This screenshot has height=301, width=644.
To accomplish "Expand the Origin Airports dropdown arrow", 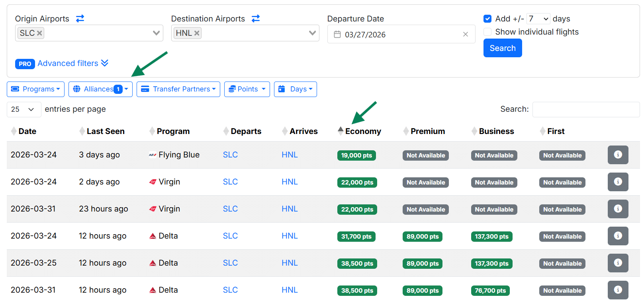I will pyautogui.click(x=156, y=33).
